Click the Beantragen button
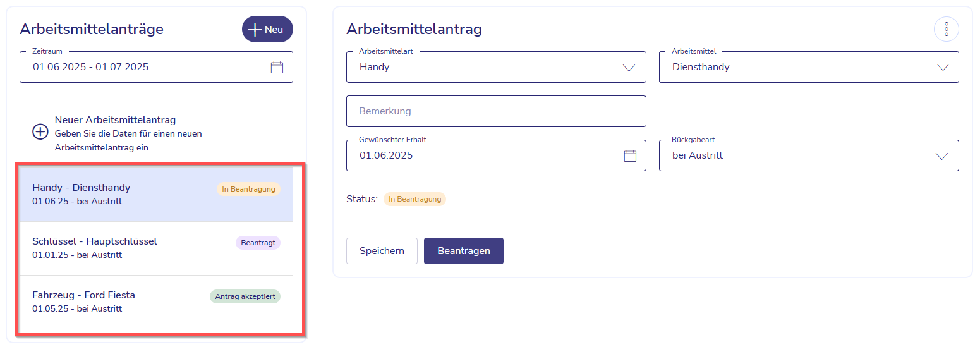The height and width of the screenshot is (347, 980). [x=464, y=251]
